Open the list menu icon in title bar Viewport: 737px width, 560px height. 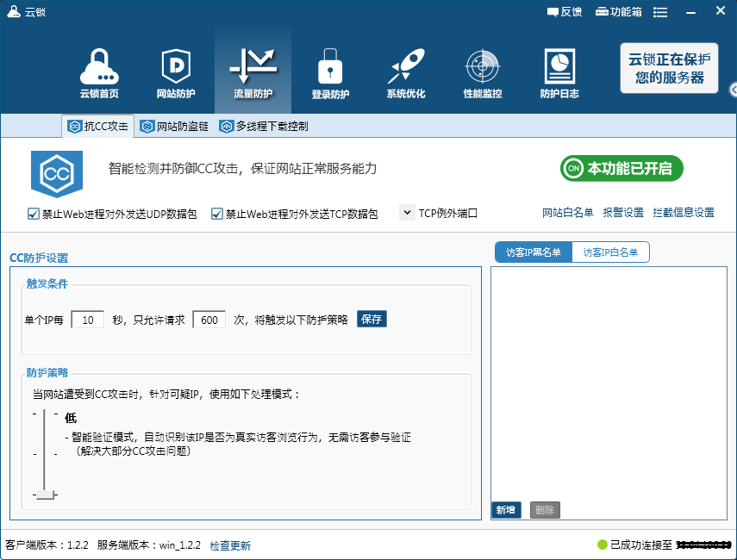(660, 12)
